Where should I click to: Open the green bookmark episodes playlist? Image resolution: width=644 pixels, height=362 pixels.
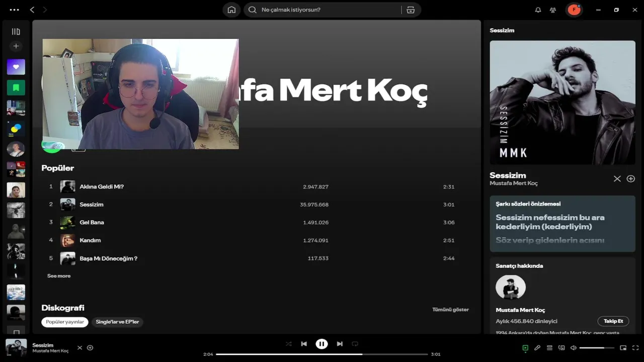(x=16, y=87)
